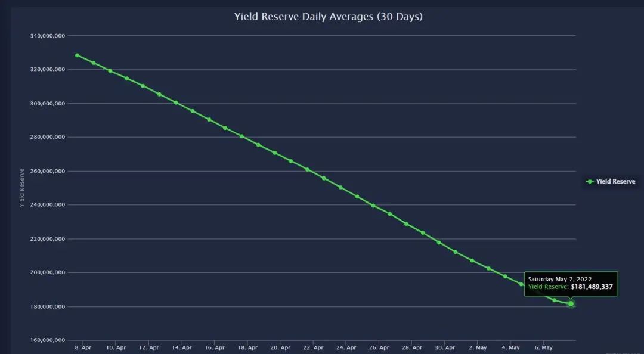Click the data point above 2. May
Screen dimensions: 644x354
click(x=472, y=260)
